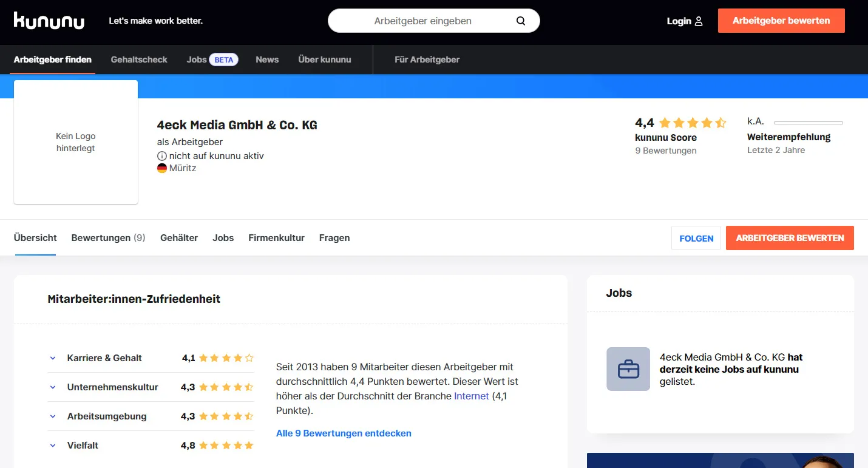Switch to the Jobs profile tab
Screen dimensions: 868x468
tap(223, 238)
